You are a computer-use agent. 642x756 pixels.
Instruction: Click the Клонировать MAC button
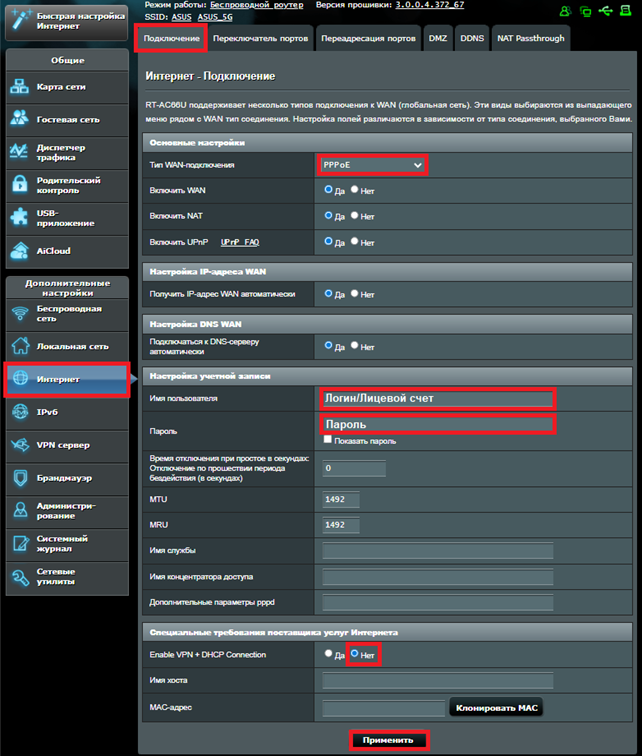pos(497,708)
